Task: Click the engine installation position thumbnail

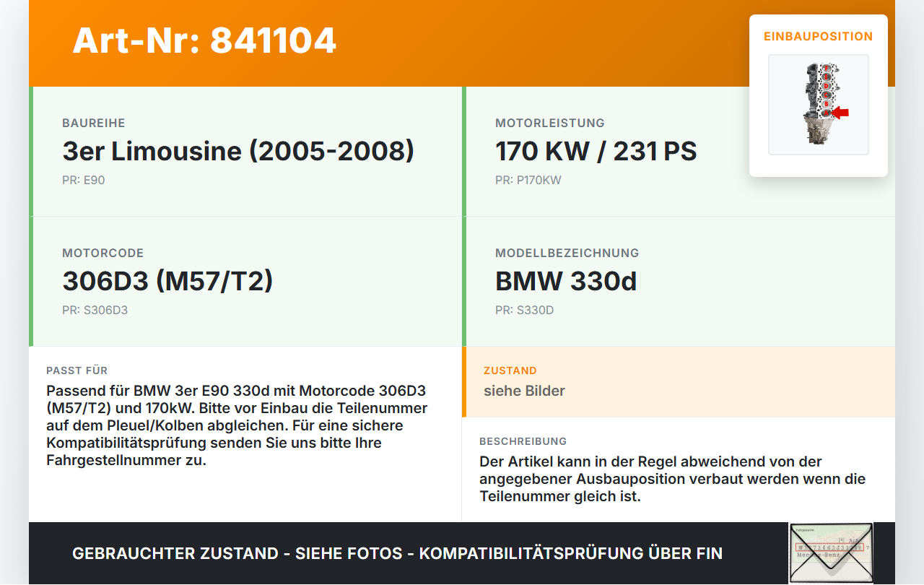Action: click(x=819, y=105)
